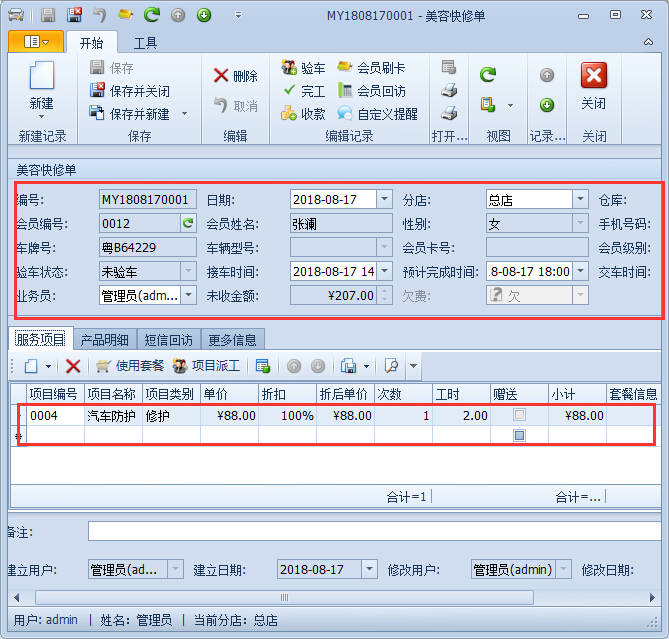
Task: Click the 验车 (vehicle inspection) ribbon icon
Action: 289,68
